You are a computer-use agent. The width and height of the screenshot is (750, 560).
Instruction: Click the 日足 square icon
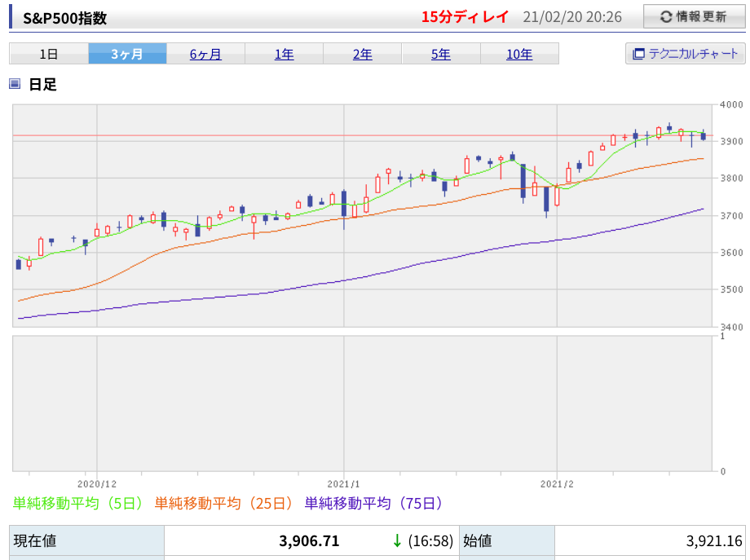15,84
